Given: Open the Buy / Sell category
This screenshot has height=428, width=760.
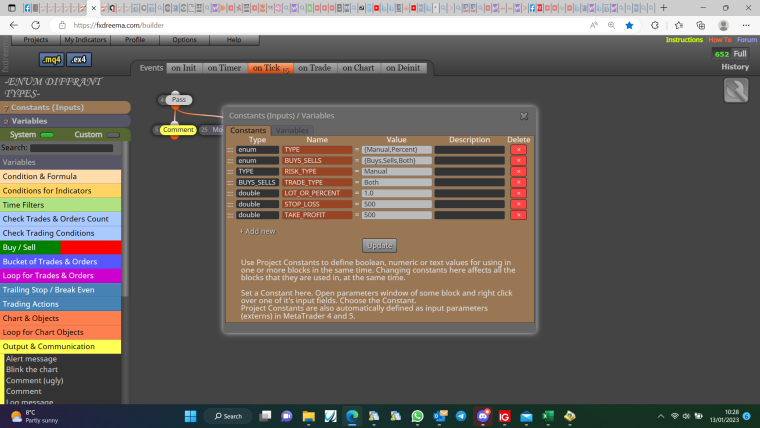Looking at the screenshot, I should tap(61, 247).
